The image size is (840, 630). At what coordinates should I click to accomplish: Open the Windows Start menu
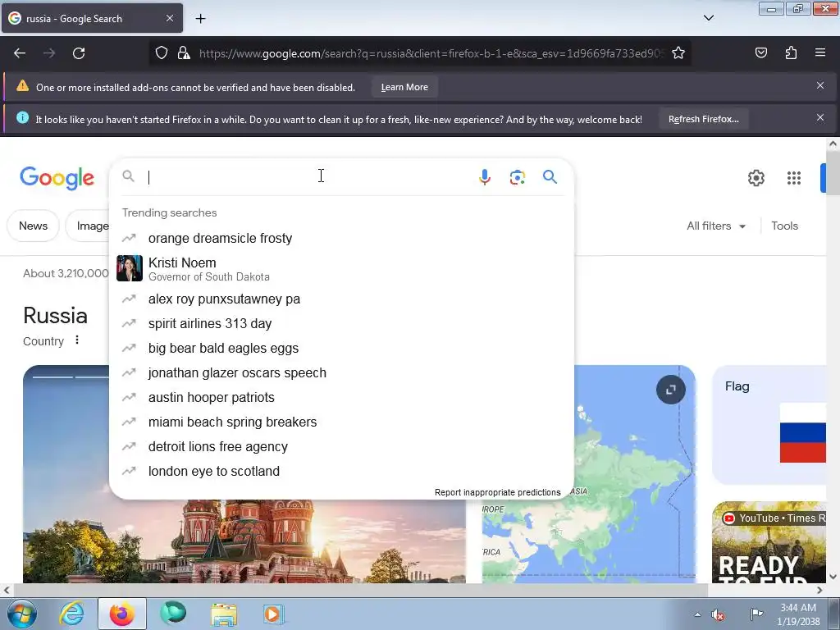tap(21, 614)
